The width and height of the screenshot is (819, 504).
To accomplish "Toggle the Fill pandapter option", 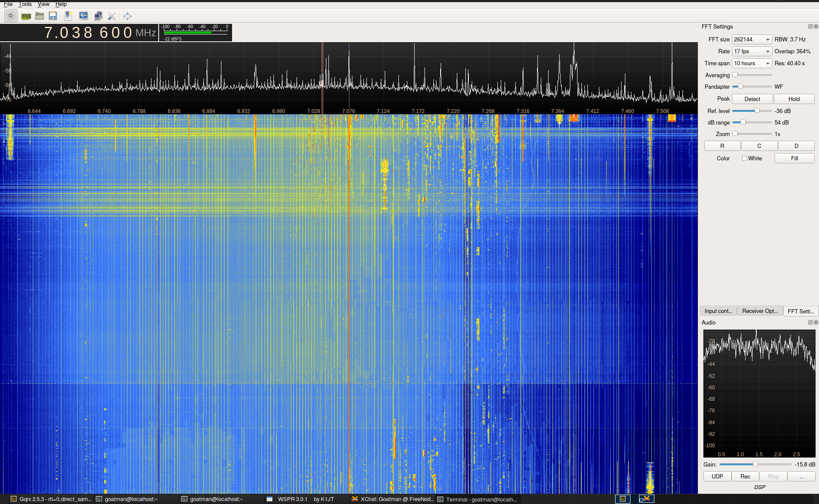I will [x=794, y=158].
